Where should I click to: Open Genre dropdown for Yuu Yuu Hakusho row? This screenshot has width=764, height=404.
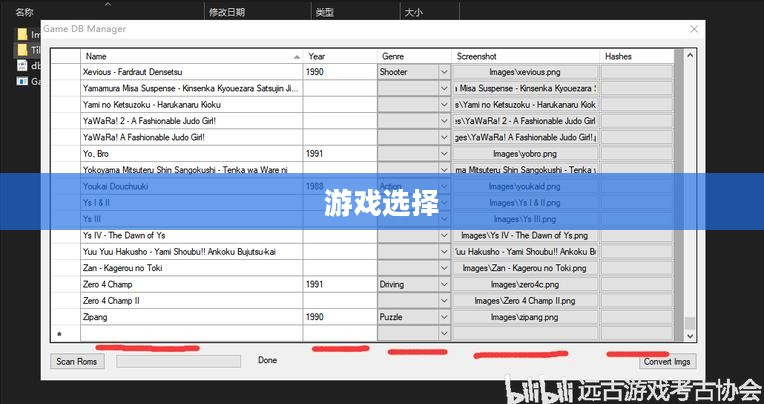(x=444, y=252)
